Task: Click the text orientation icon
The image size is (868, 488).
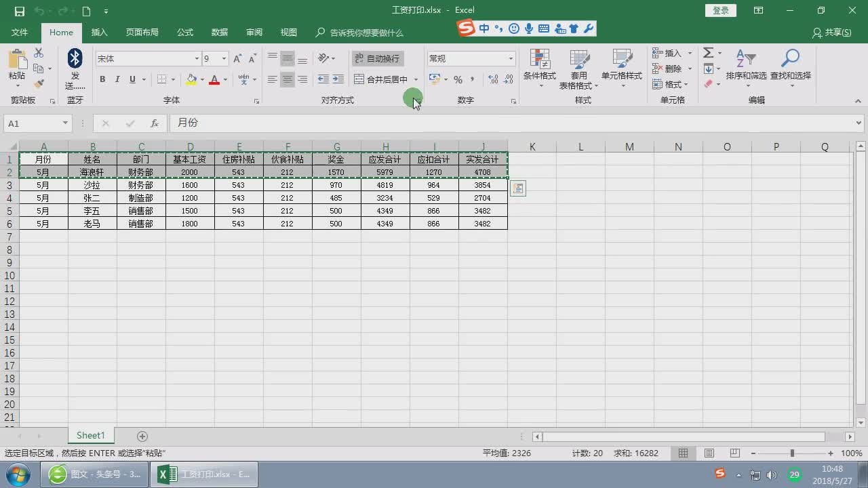Action: (x=324, y=58)
